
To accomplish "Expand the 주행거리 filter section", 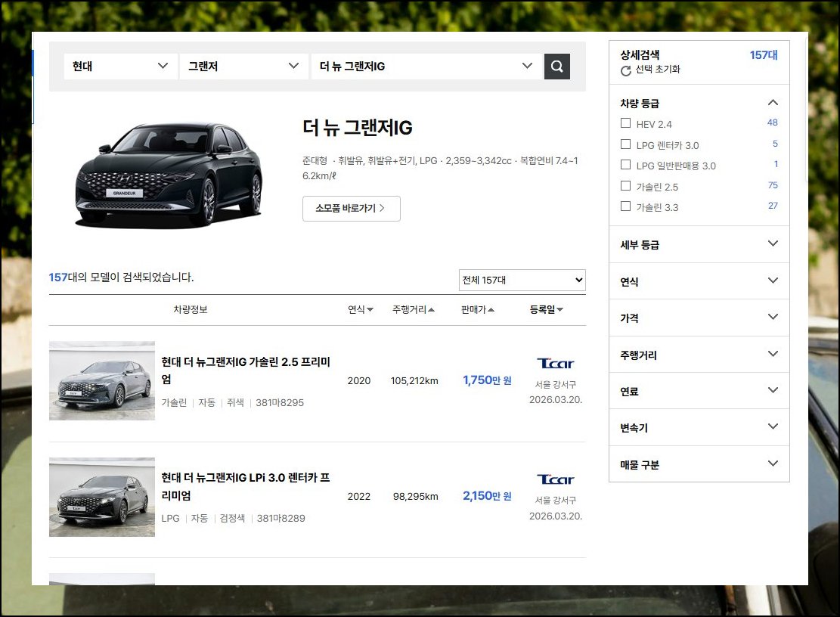I will [x=699, y=355].
